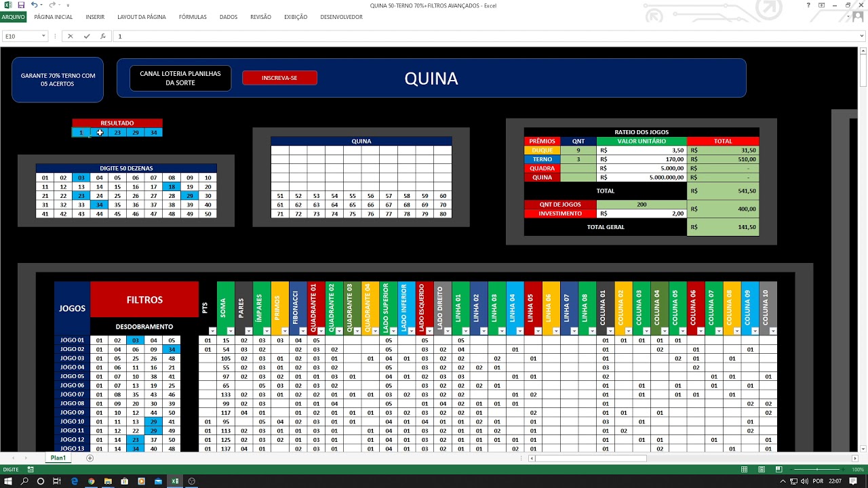
Task: Open the Mail icon on taskbar
Action: pos(158,481)
